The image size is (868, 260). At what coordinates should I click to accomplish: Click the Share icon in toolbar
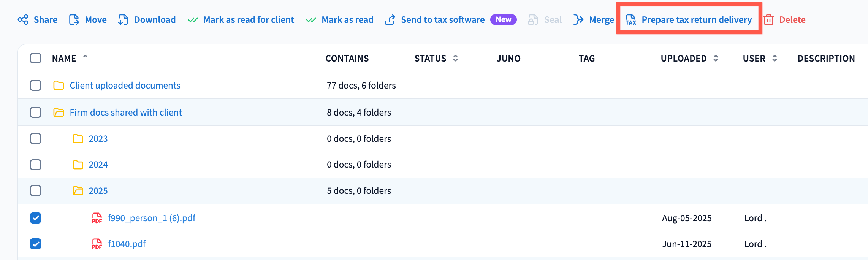[23, 20]
